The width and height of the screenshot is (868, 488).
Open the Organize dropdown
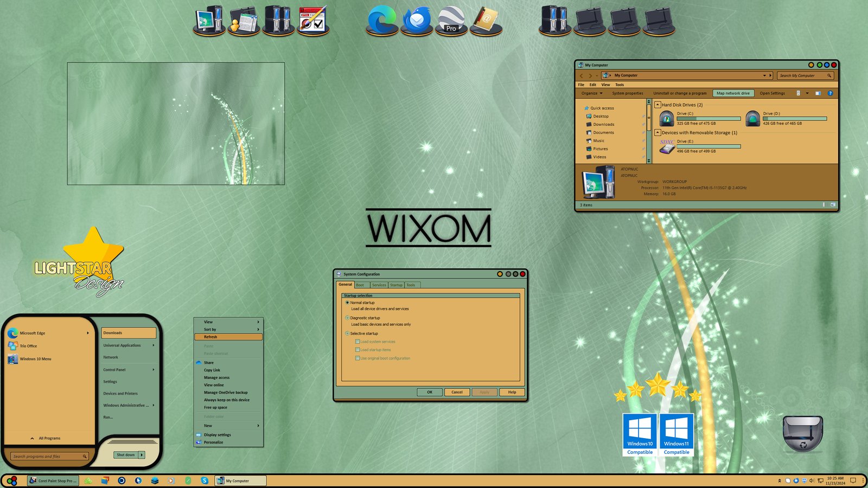tap(592, 93)
